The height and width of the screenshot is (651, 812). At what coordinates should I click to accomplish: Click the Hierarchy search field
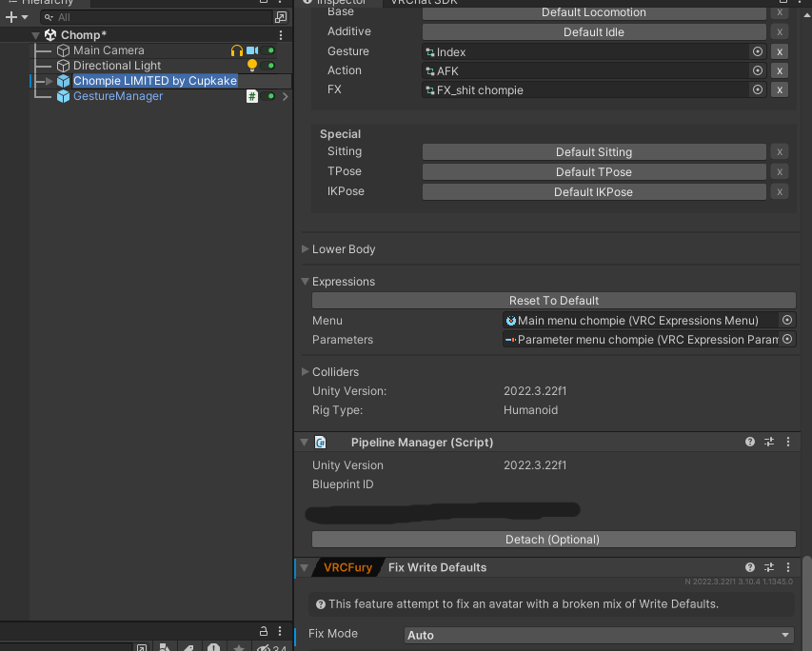[157, 17]
